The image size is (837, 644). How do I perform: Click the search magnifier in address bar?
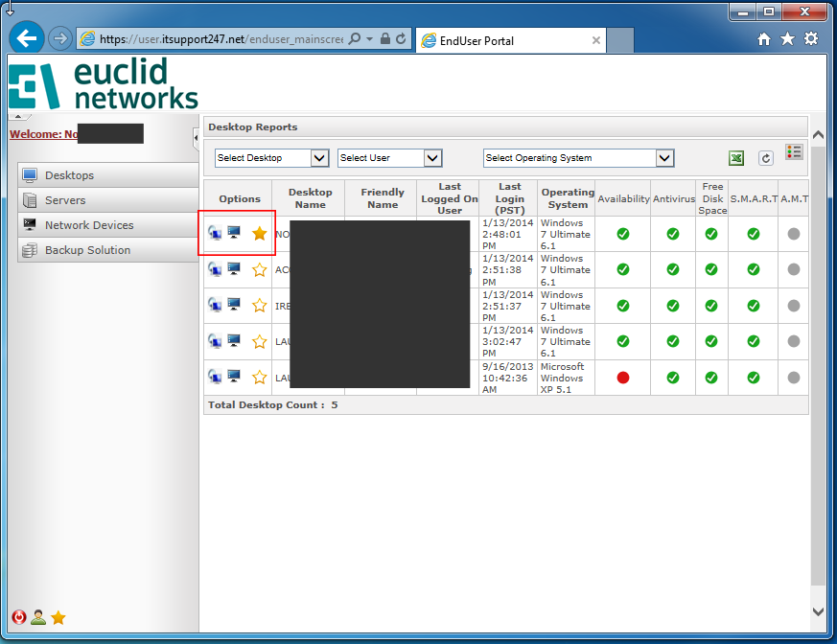355,39
